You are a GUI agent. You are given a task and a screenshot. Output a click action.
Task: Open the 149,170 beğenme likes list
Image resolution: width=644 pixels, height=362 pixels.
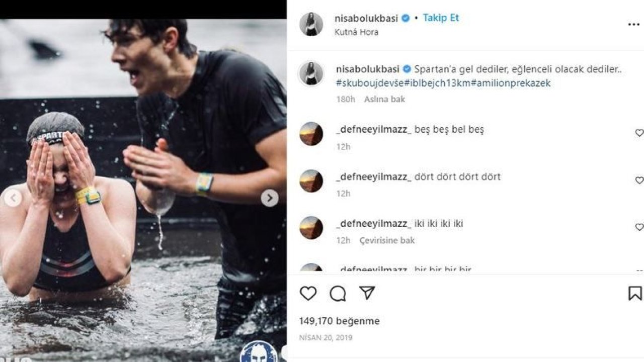pos(339,321)
